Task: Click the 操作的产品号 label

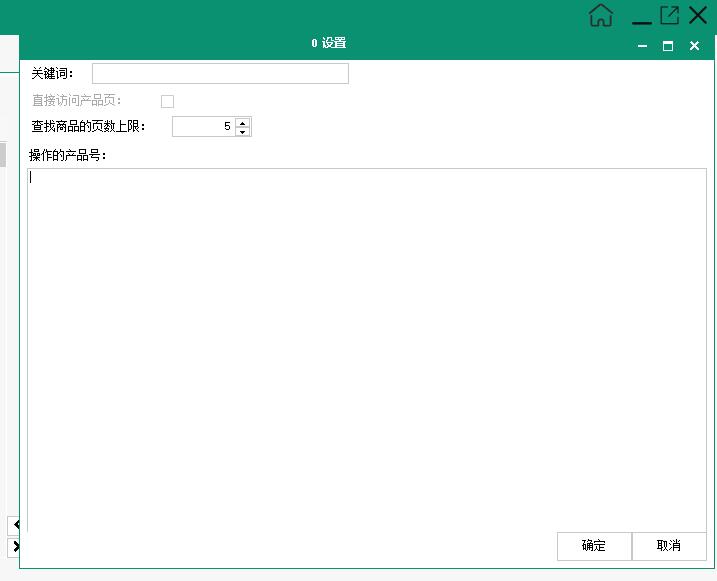Action: coord(68,155)
